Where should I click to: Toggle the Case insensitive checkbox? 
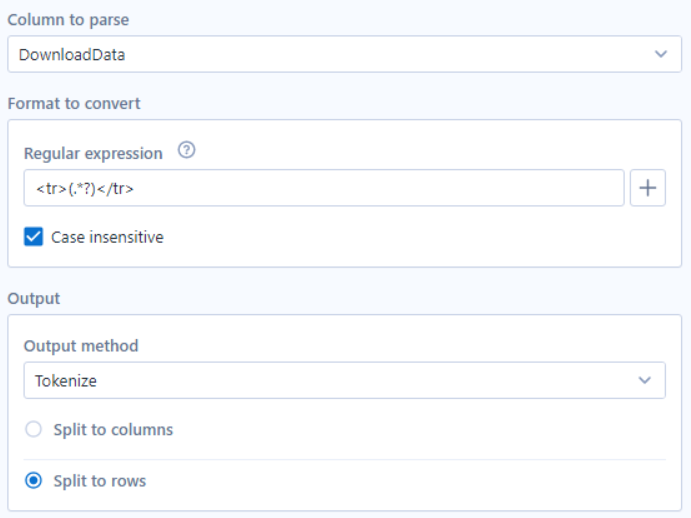(x=33, y=237)
